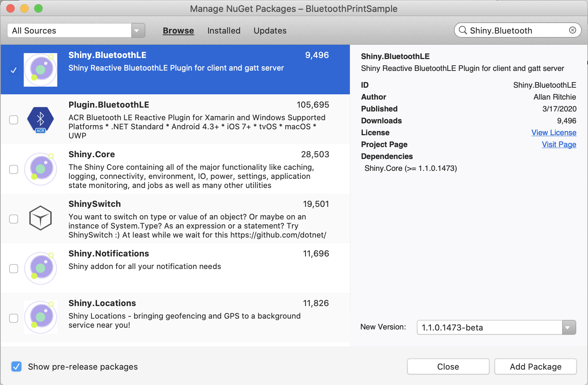Click the 19,501 download count
This screenshot has height=385, width=588.
click(316, 204)
